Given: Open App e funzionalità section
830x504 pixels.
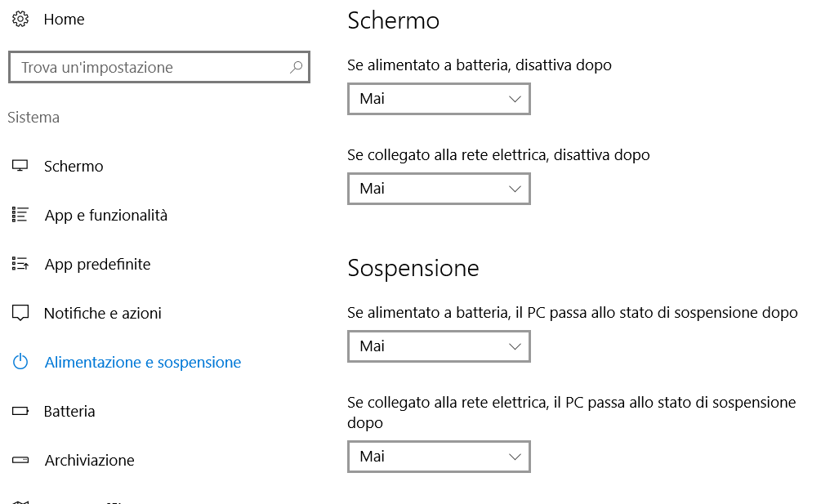Looking at the screenshot, I should click(x=106, y=215).
